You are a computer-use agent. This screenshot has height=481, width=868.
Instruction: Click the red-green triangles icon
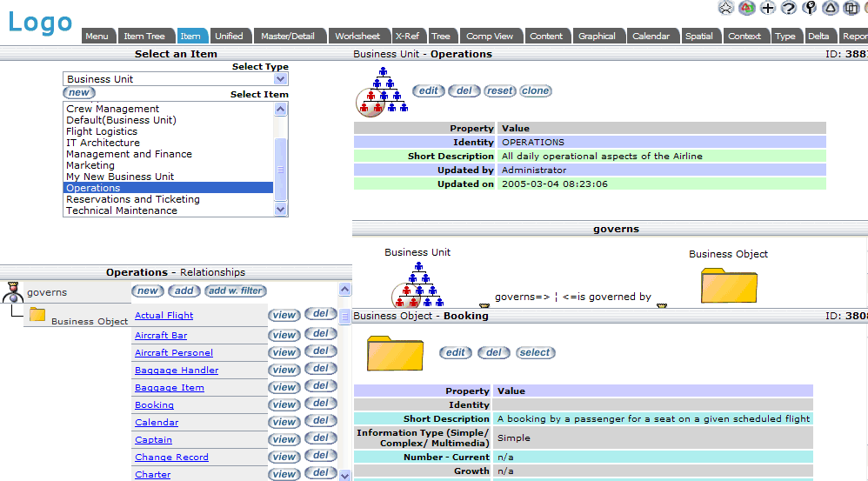point(746,8)
